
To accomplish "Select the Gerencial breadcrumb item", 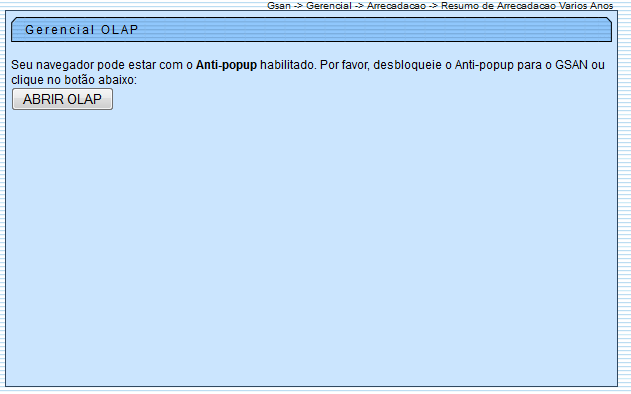I will [329, 6].
